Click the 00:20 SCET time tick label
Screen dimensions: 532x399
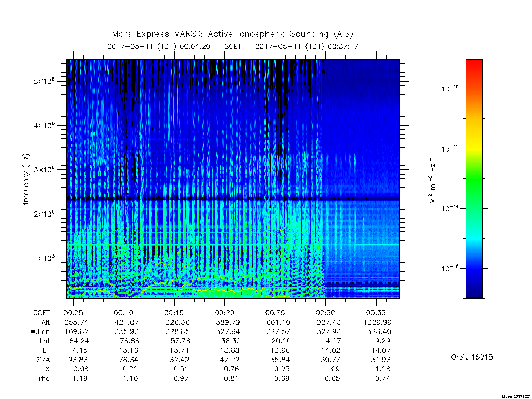[x=224, y=313]
